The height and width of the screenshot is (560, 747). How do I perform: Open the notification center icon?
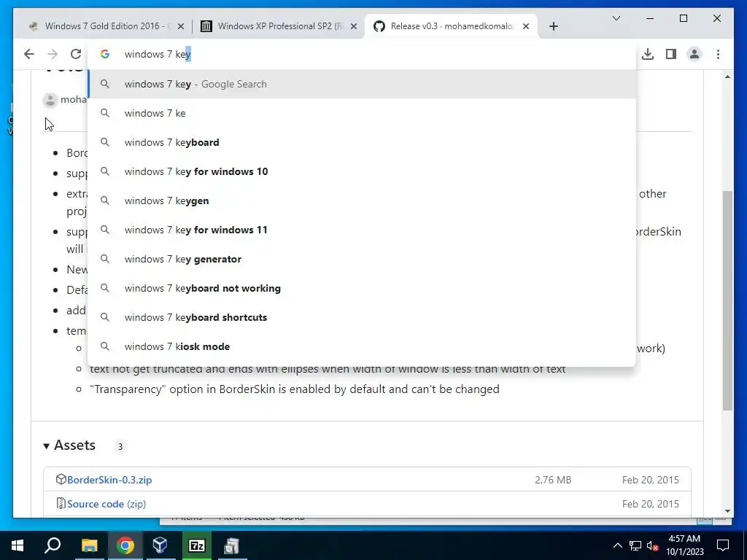tap(723, 545)
